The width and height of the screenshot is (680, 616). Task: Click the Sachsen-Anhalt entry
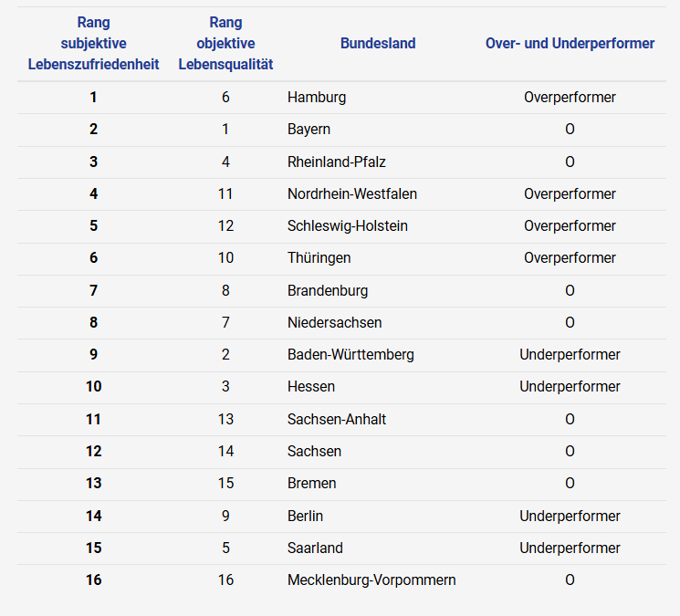point(337,420)
